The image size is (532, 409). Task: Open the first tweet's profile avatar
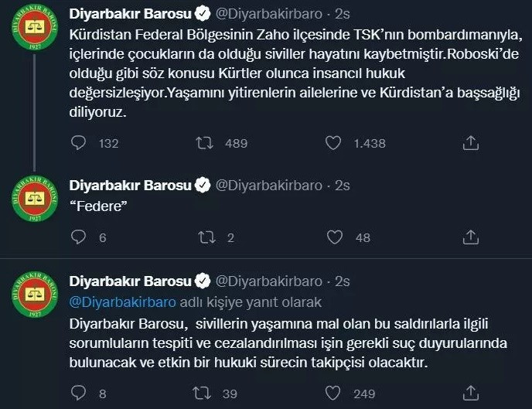(35, 28)
